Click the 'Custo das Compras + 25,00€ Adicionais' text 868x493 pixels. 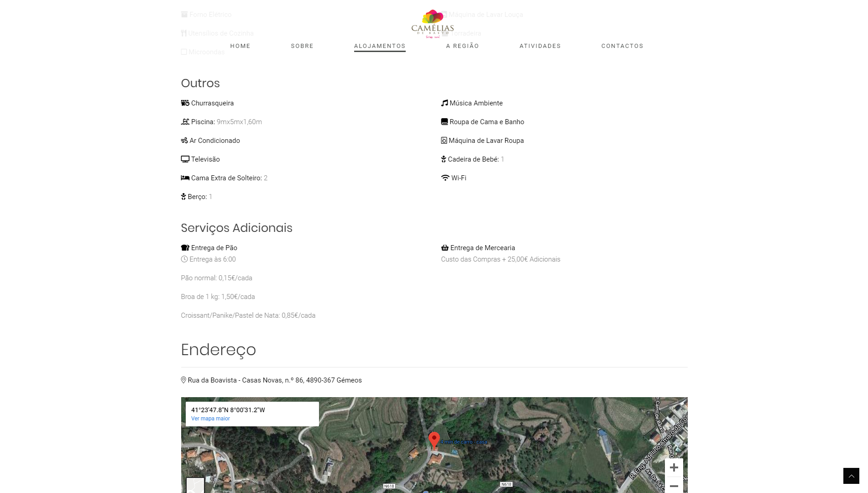coord(501,259)
